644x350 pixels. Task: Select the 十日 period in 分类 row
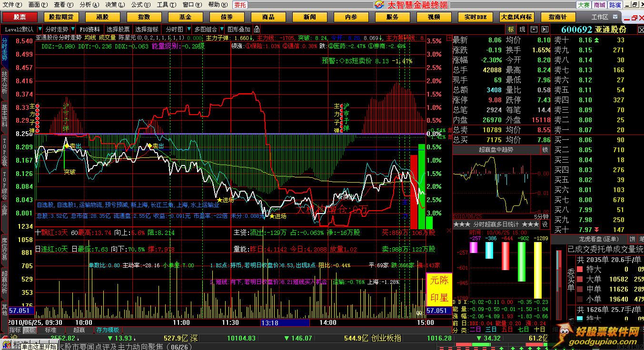539,329
